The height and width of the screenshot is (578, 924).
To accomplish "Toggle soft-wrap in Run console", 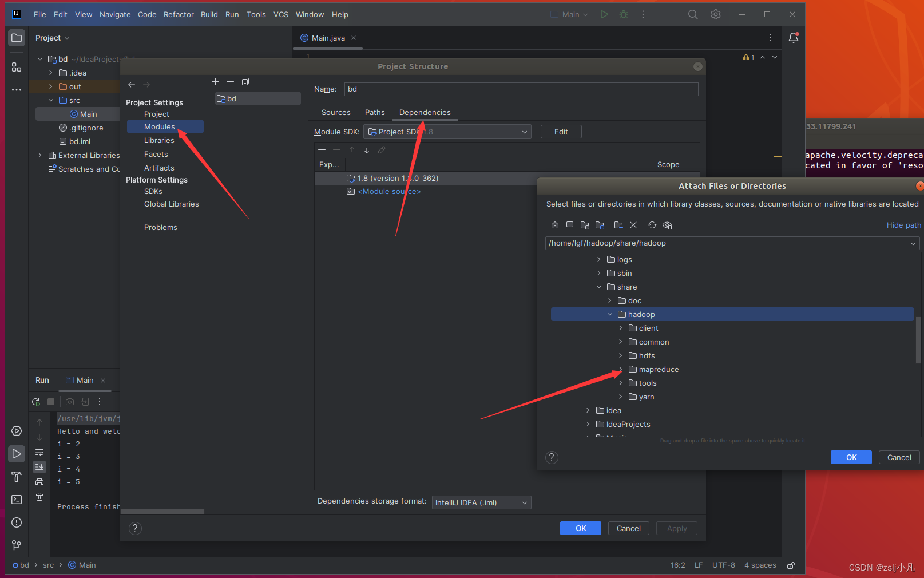I will click(39, 453).
